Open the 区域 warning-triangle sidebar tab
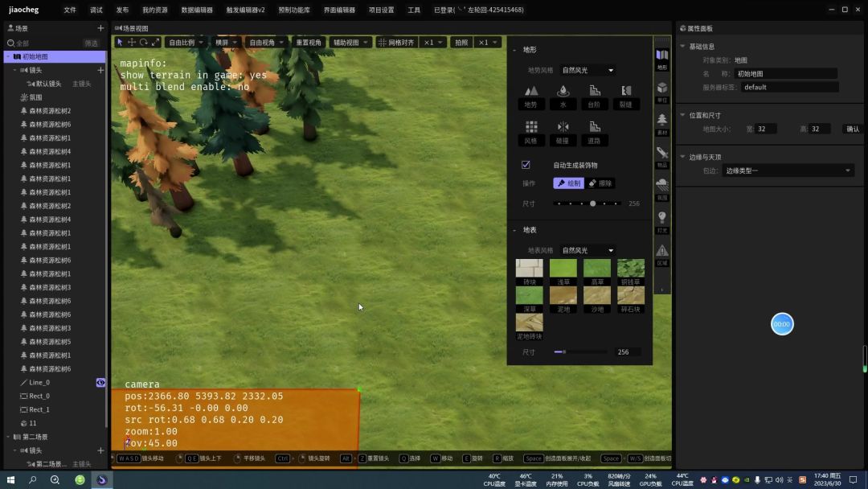Screen dimensions: 868x489 pos(662,255)
